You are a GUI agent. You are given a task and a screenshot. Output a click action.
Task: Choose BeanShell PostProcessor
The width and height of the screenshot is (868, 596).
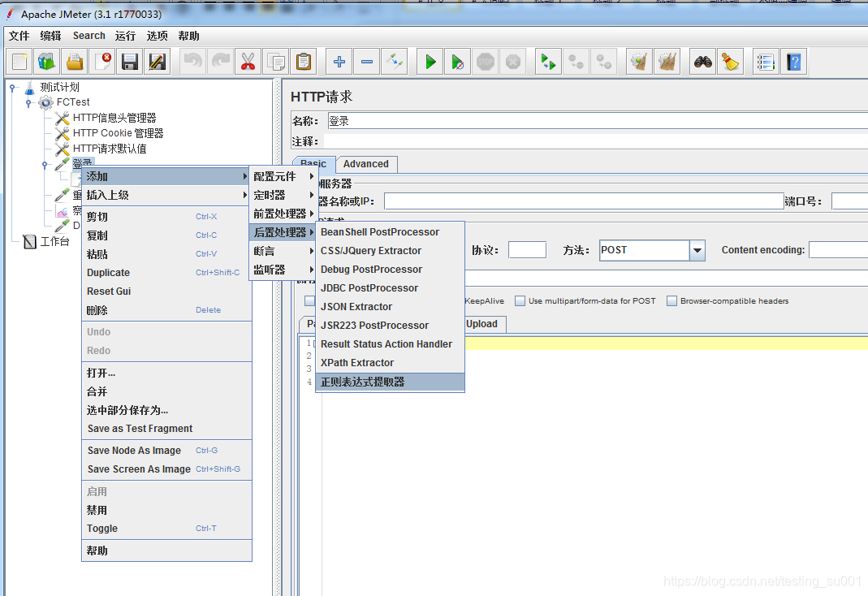click(x=390, y=232)
